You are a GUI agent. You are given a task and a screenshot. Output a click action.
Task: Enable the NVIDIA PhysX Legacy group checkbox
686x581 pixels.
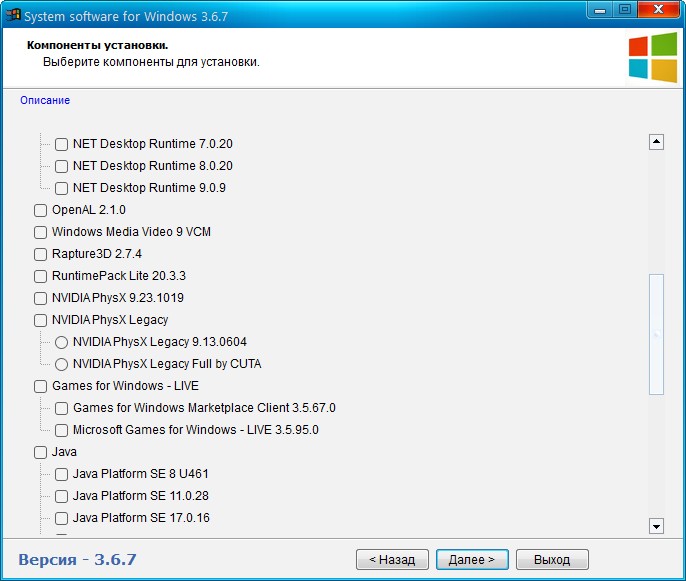pos(40,320)
